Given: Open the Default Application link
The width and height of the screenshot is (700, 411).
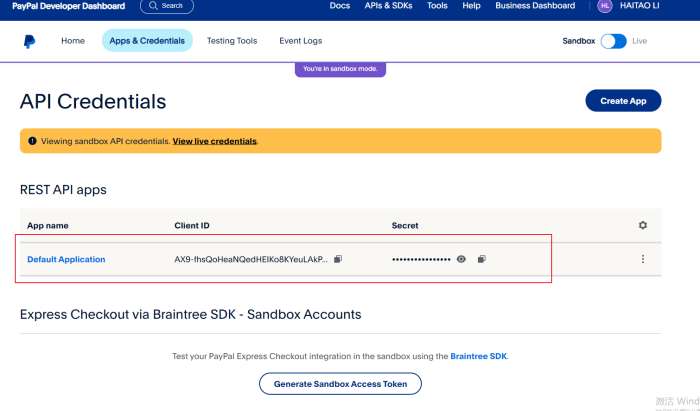Looking at the screenshot, I should click(x=66, y=259).
